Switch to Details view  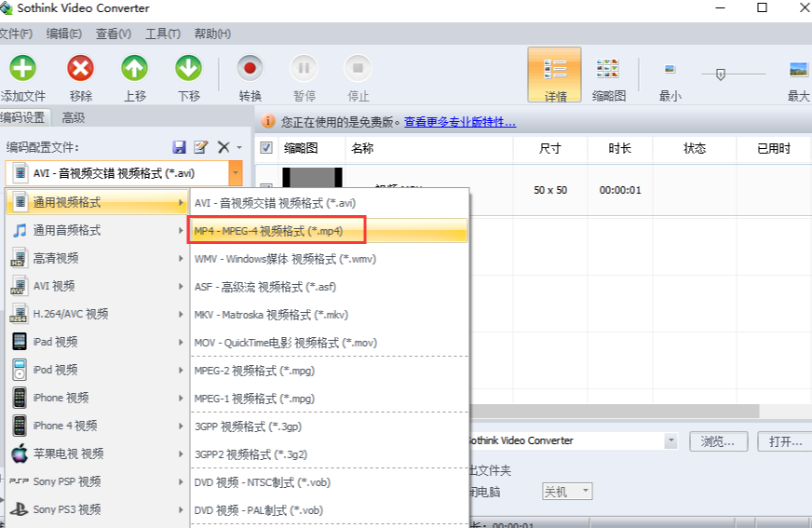click(555, 75)
